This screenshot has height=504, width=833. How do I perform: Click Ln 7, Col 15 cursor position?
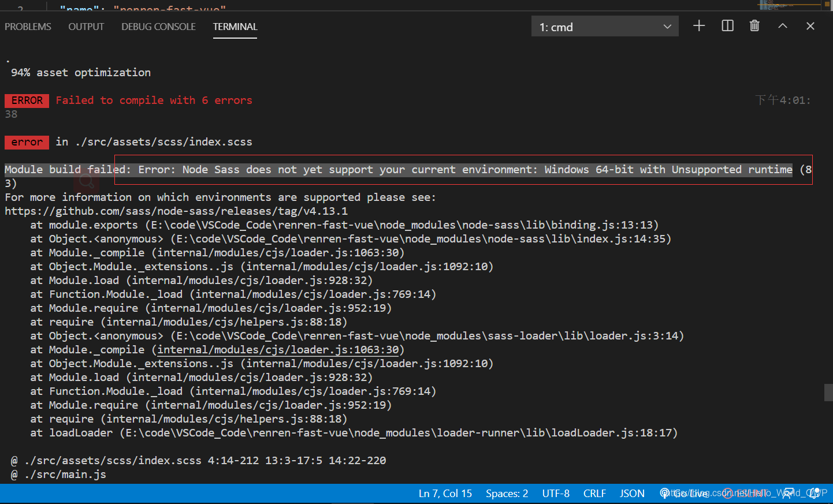pyautogui.click(x=445, y=494)
